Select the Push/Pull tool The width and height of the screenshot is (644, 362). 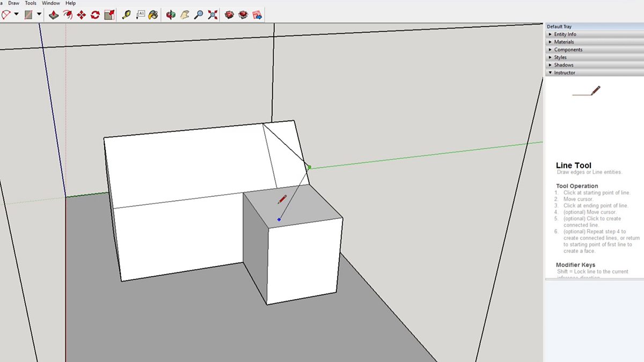pos(54,15)
